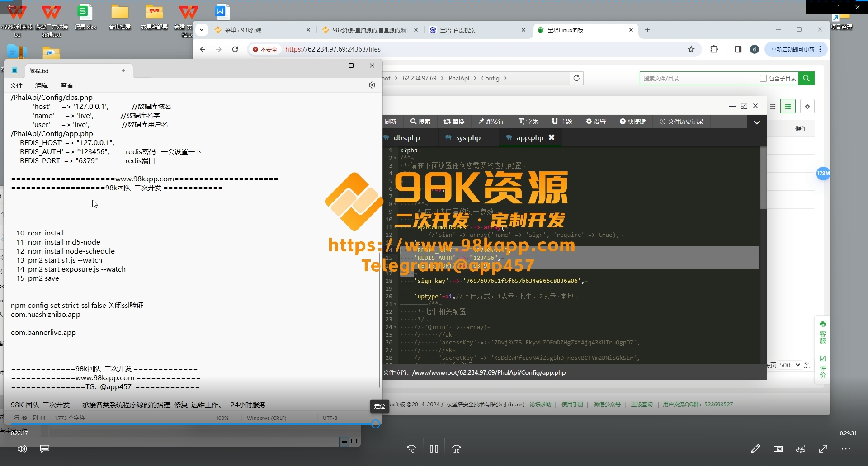The width and height of the screenshot is (868, 466).
Task: Open the browser profile avatar
Action: (x=755, y=49)
